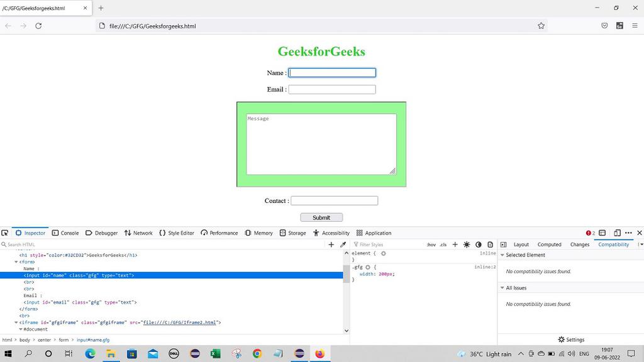Switch sidebar to the Layout tab

click(x=521, y=244)
